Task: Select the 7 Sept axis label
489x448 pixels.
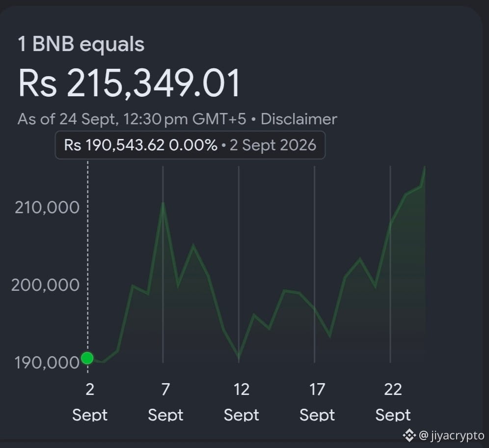Action: coord(165,402)
